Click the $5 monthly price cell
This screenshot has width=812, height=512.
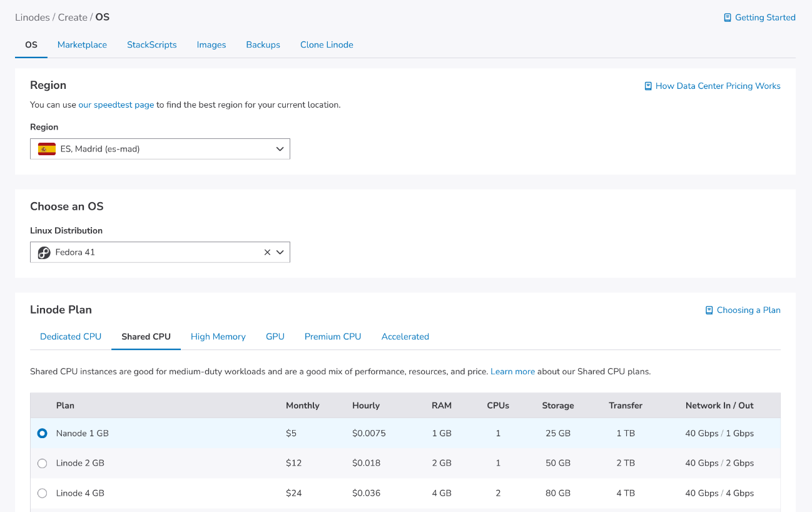(291, 433)
